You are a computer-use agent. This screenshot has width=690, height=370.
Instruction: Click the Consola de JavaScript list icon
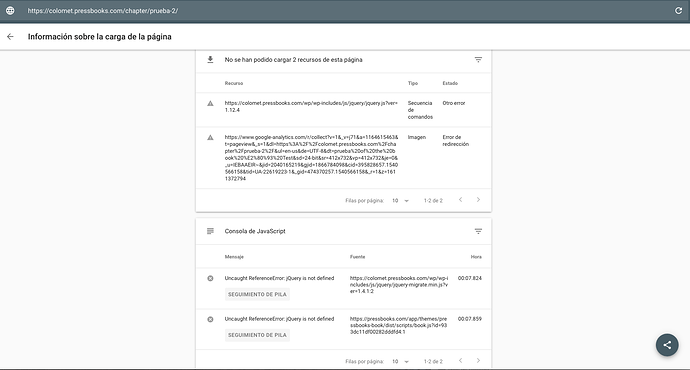pyautogui.click(x=210, y=231)
